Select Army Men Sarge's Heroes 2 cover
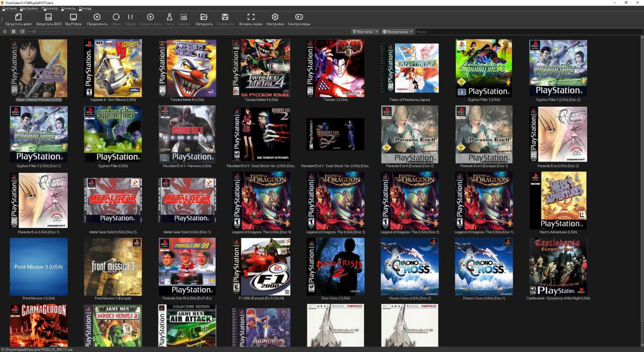The image size is (644, 352). click(113, 326)
